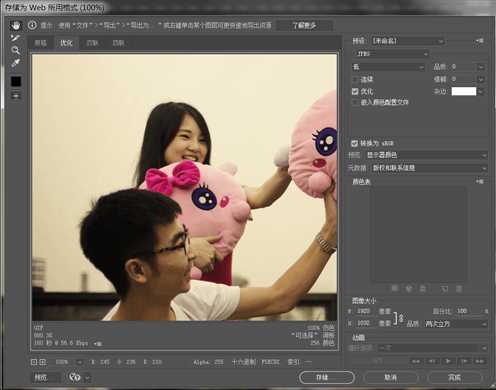Switch to the 四联 4-up tab

tap(118, 43)
